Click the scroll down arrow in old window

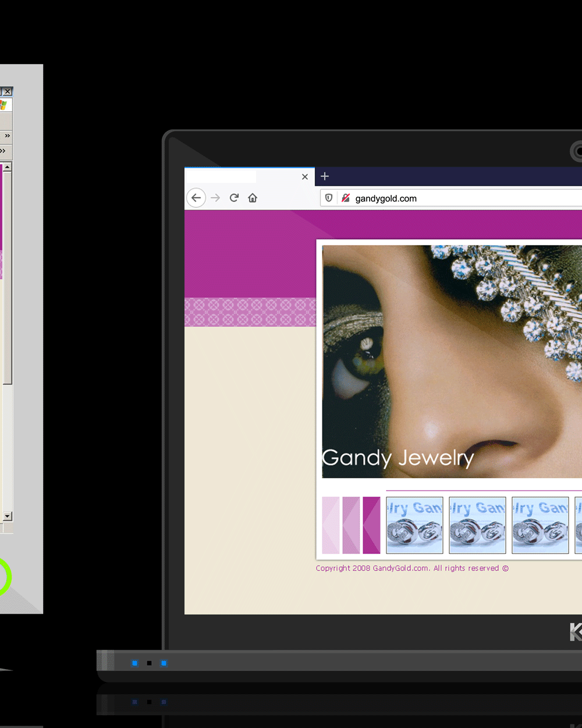coord(8,516)
